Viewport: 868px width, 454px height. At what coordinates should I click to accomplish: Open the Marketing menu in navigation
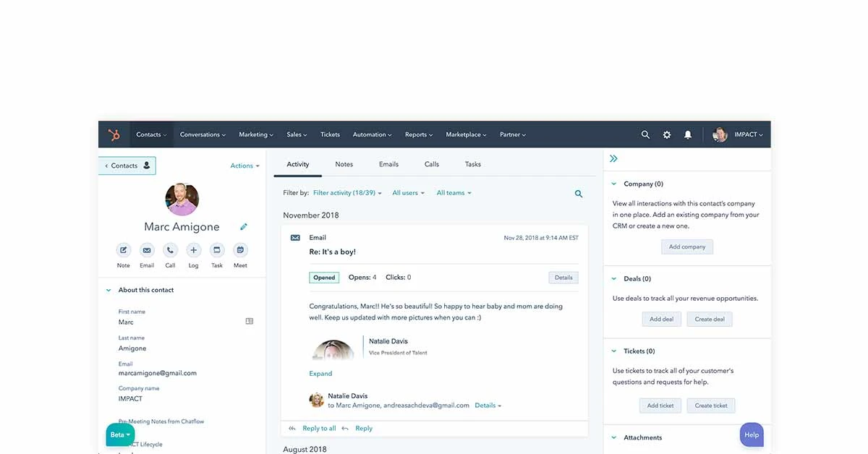[x=256, y=134]
